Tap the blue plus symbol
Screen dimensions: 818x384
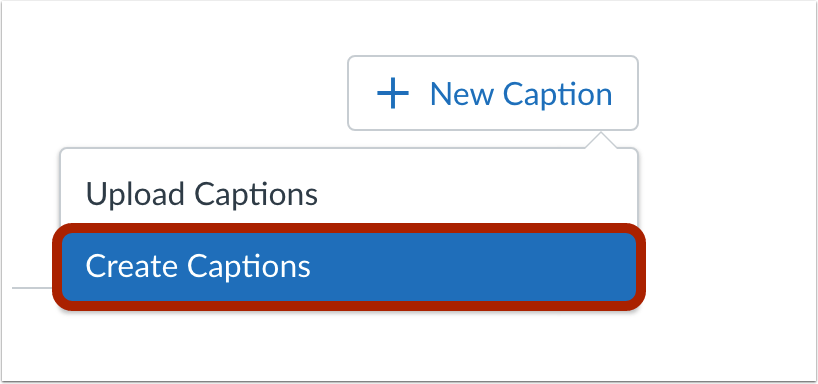[393, 94]
